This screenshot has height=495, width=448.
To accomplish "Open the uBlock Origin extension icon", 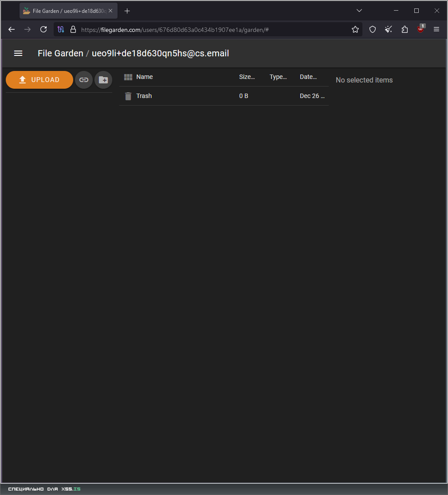I will (x=420, y=29).
